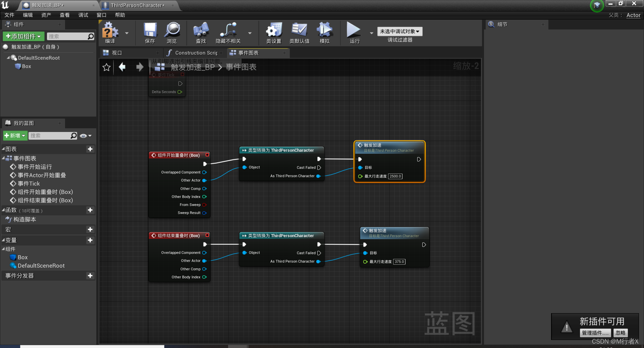Go back with the graph left arrow
This screenshot has height=348, width=644.
(122, 67)
